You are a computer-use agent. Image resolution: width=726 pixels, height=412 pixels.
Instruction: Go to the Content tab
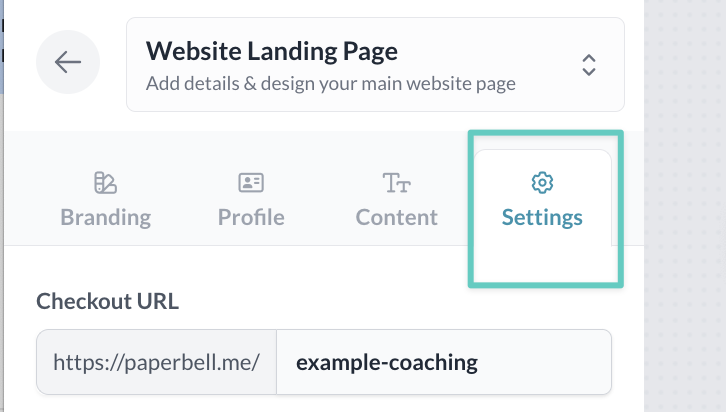click(397, 217)
